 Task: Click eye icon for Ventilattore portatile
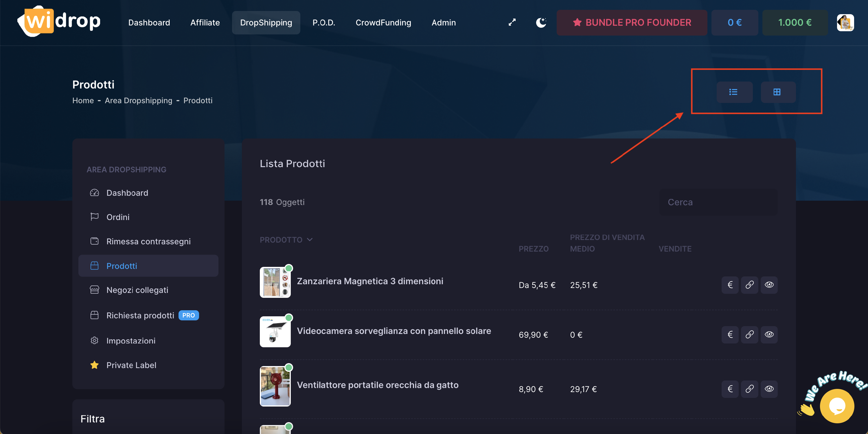point(769,389)
